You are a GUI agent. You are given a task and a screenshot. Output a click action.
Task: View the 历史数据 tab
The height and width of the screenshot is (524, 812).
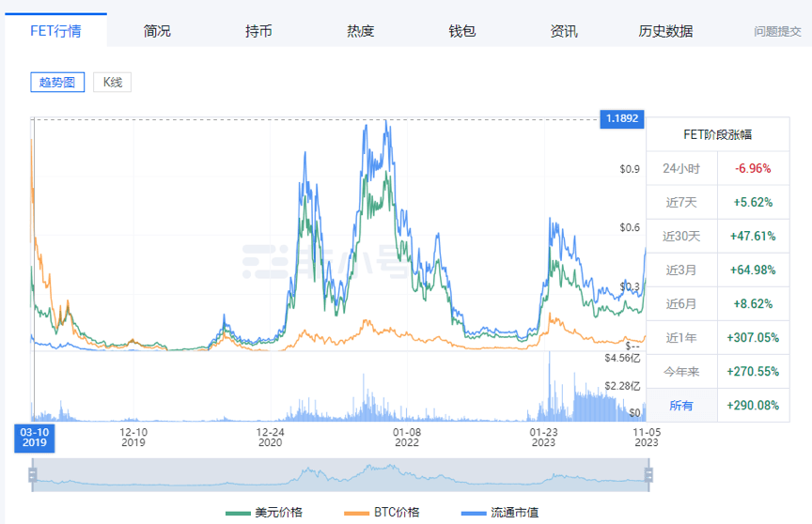(665, 31)
